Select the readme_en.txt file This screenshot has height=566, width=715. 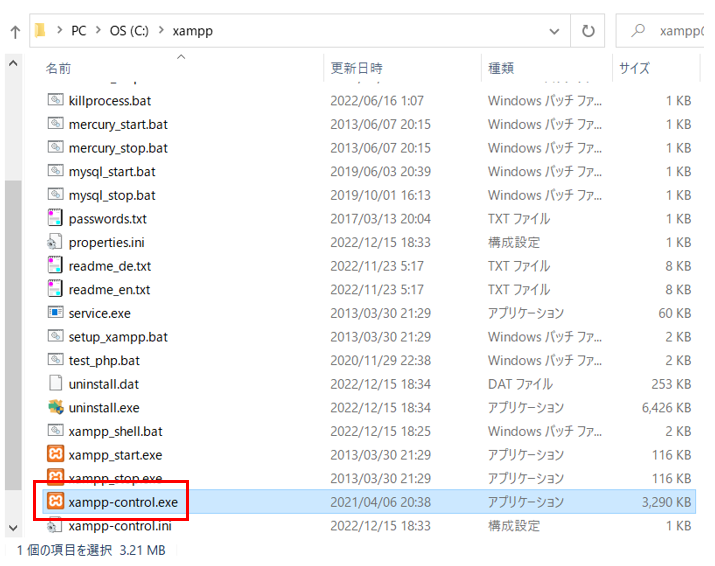pos(109,290)
